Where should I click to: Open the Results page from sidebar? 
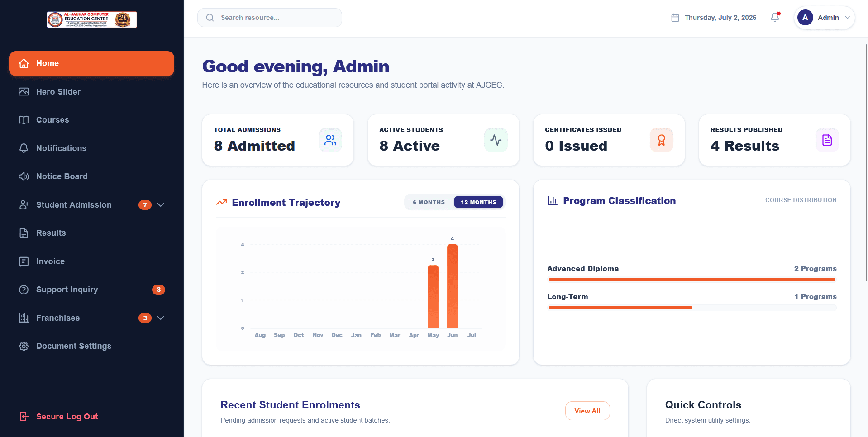coord(91,233)
